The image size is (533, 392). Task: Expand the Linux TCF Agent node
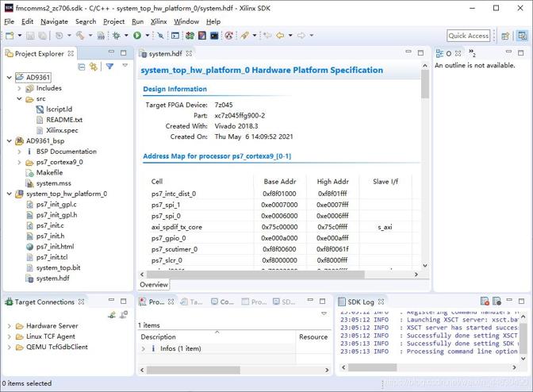[x=10, y=336]
